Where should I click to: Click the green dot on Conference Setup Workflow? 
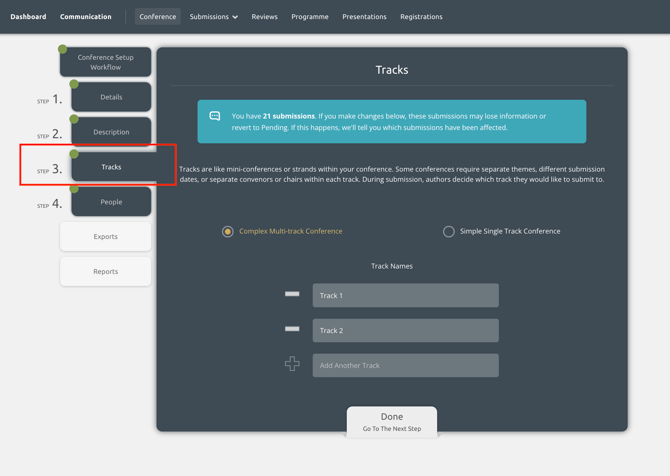pyautogui.click(x=62, y=49)
